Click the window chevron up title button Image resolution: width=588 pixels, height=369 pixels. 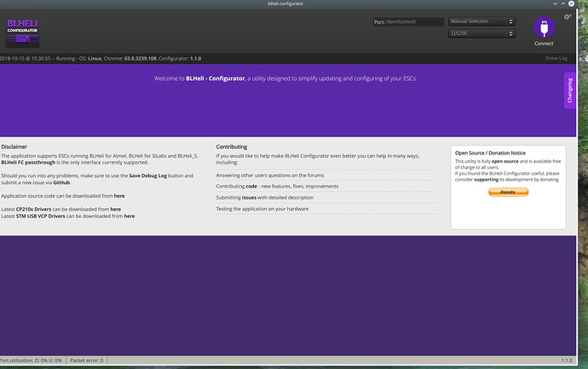(x=563, y=3)
